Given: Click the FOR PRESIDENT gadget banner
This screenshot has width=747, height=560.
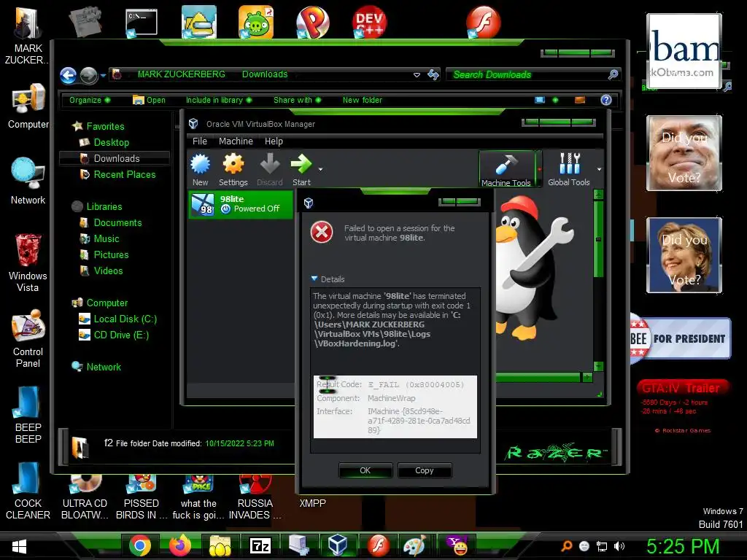Looking at the screenshot, I should [681, 338].
